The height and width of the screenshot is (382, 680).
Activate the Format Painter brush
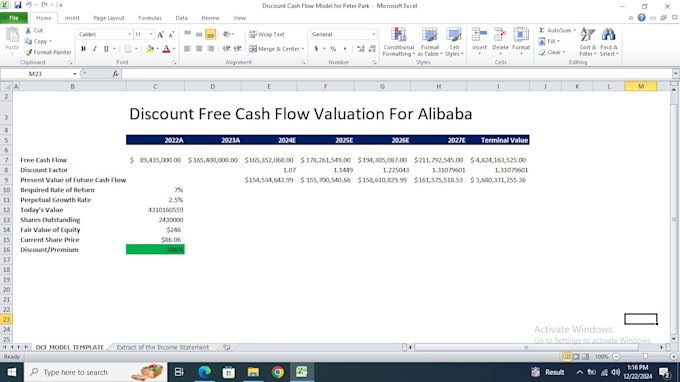[48, 52]
